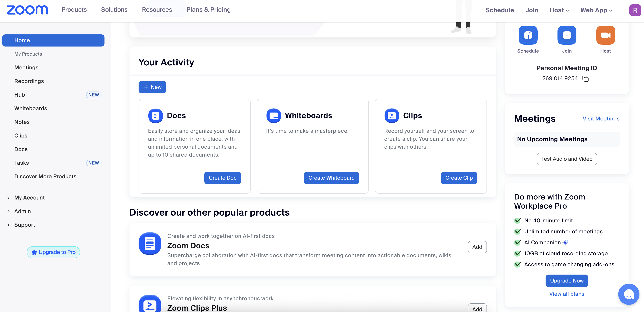This screenshot has height=312, width=644.
Task: Click the Zoom Docs product icon
Action: [x=150, y=244]
